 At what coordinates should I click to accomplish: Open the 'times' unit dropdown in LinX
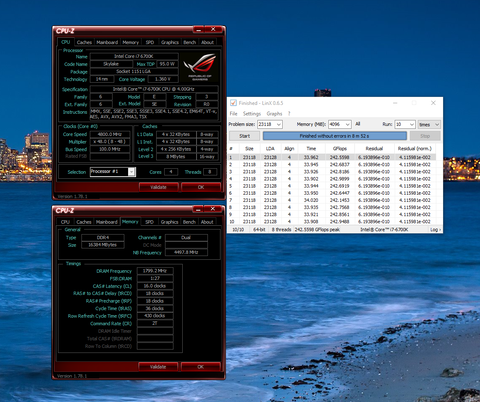pyautogui.click(x=429, y=124)
